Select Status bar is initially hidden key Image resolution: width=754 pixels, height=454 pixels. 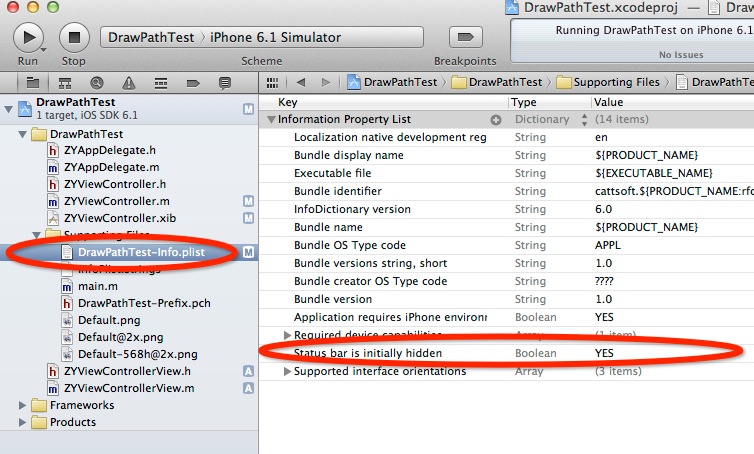367,353
